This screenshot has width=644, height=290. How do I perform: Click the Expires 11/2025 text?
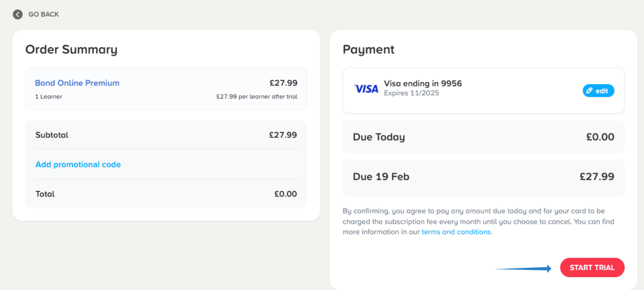pyautogui.click(x=411, y=93)
